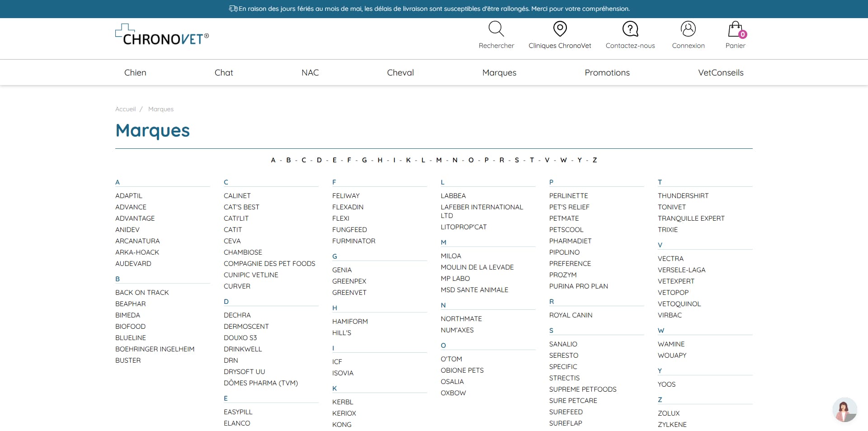
Task: Open the chat assistant avatar
Action: click(844, 410)
